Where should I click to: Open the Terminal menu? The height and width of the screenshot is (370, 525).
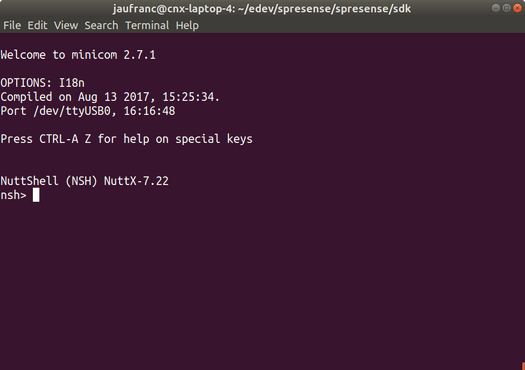click(147, 25)
